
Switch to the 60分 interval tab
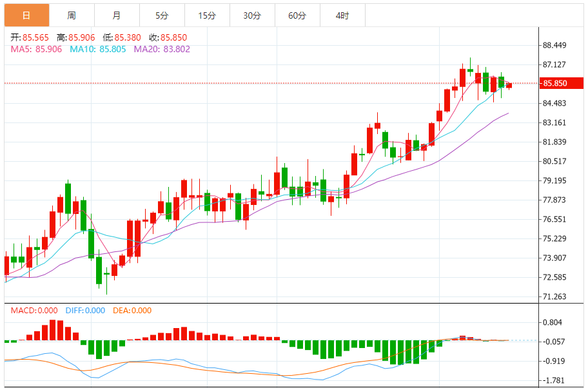point(297,15)
